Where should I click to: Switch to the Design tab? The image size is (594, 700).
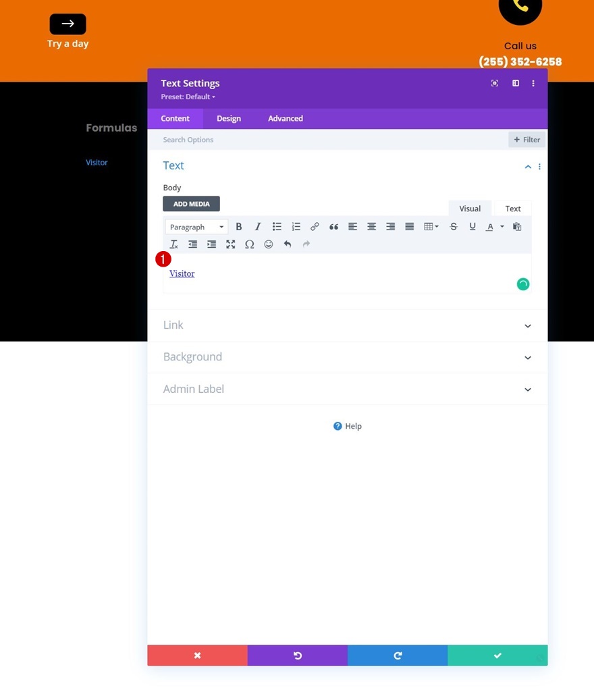pos(229,118)
